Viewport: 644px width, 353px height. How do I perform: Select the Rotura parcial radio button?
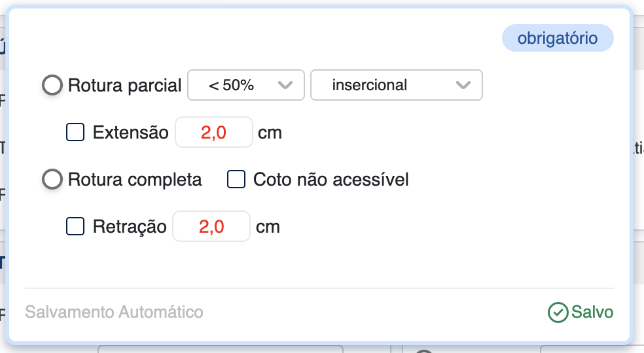click(x=52, y=85)
